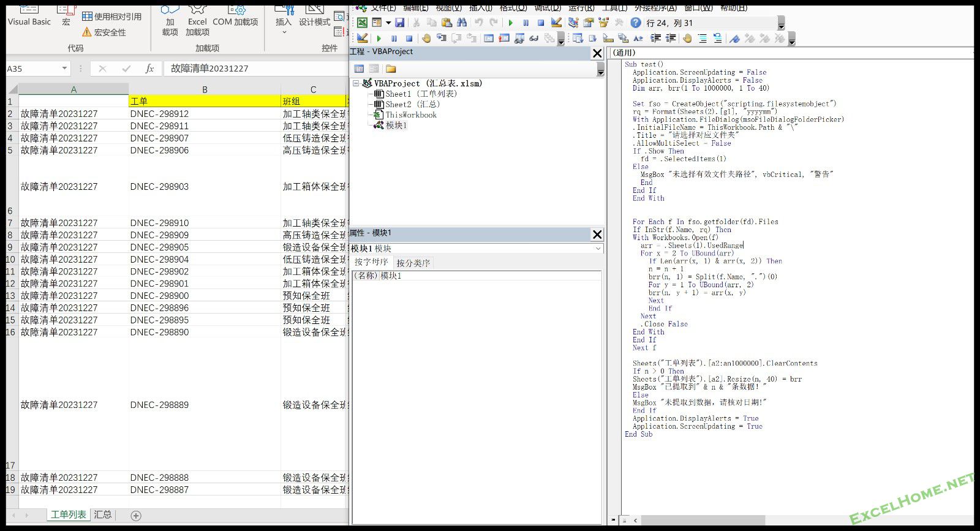The height and width of the screenshot is (531, 980).
Task: Click the COM 加载项 button
Action: [235, 17]
